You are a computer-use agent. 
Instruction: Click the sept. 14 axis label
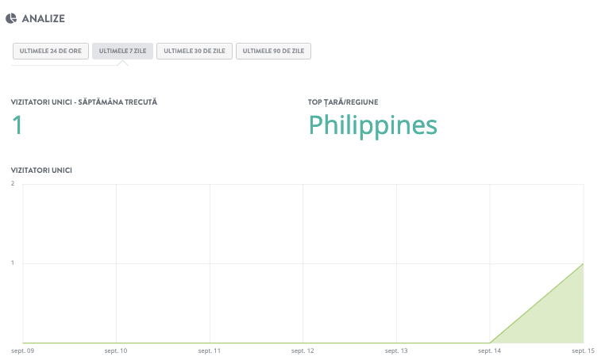click(490, 350)
